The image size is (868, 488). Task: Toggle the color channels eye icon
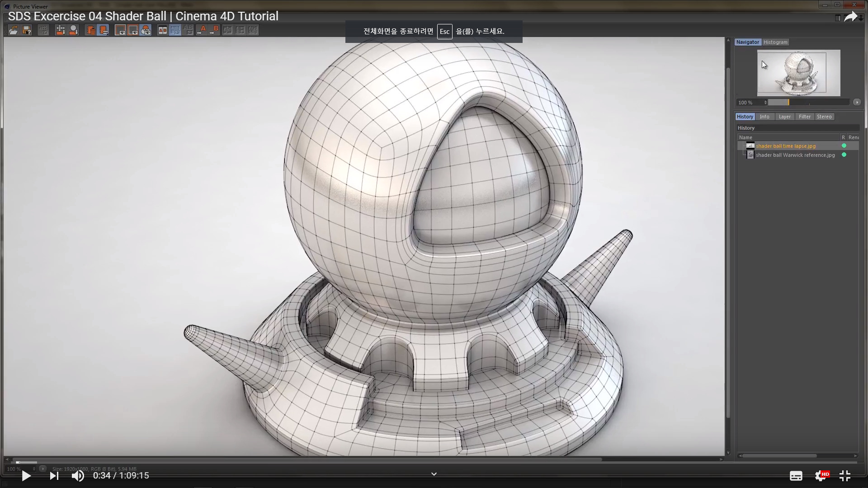pyautogui.click(x=146, y=30)
